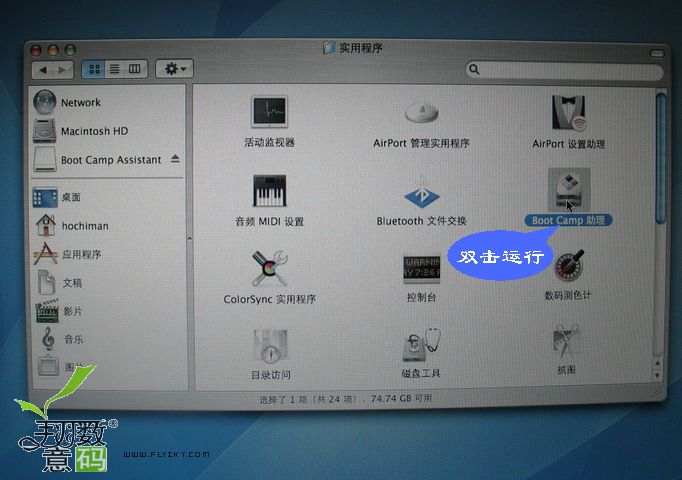Click the vertical scrollbar thumb

coord(661,159)
